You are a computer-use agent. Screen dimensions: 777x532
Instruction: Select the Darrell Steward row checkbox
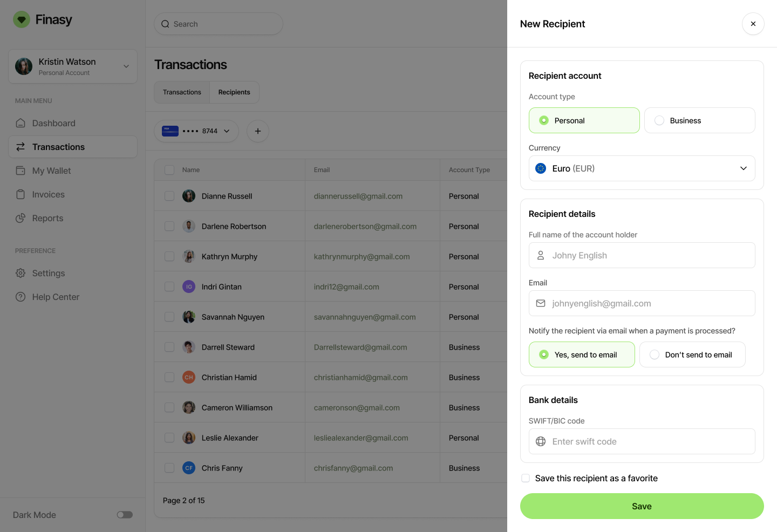[169, 347]
